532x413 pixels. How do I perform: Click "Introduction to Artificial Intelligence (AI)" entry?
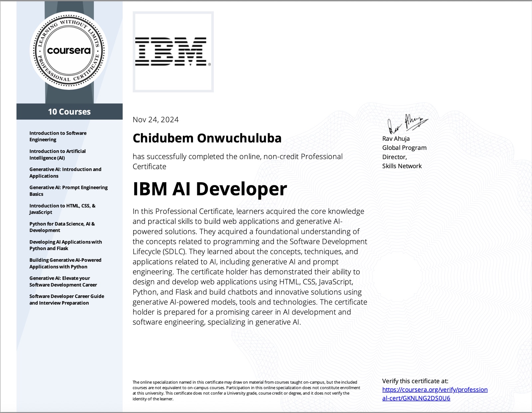tap(58, 154)
